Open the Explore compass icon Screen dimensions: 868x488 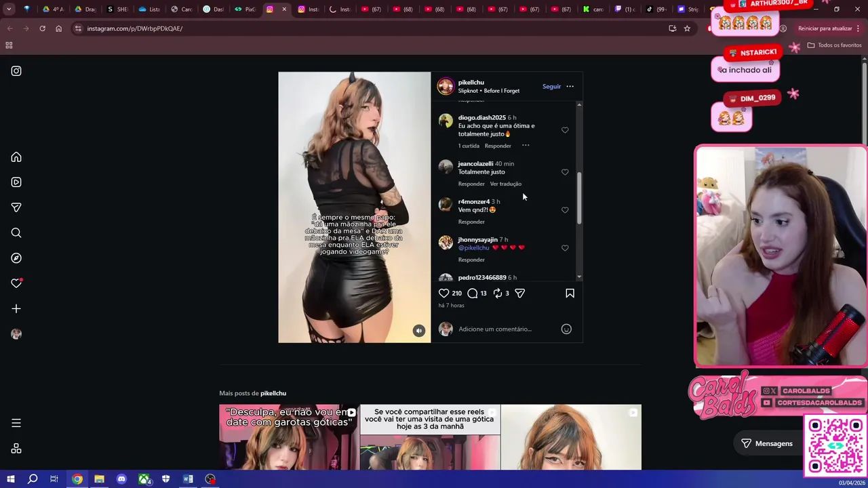(x=16, y=258)
